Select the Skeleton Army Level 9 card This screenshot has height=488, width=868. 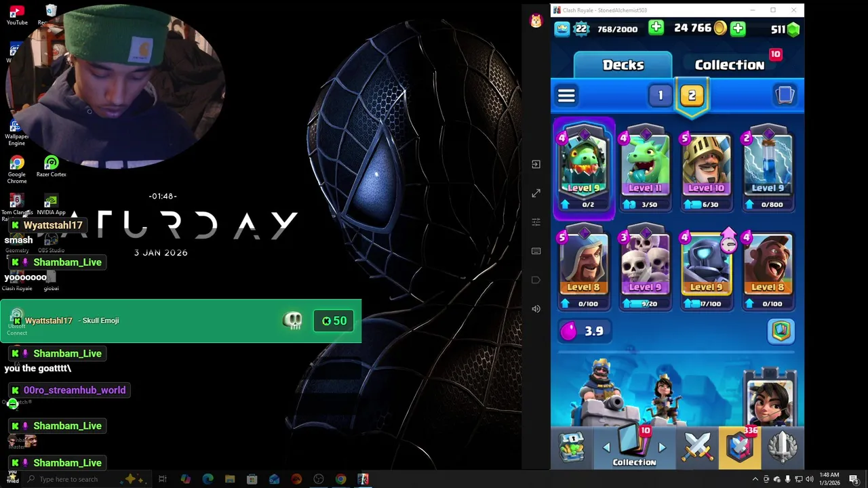click(645, 268)
